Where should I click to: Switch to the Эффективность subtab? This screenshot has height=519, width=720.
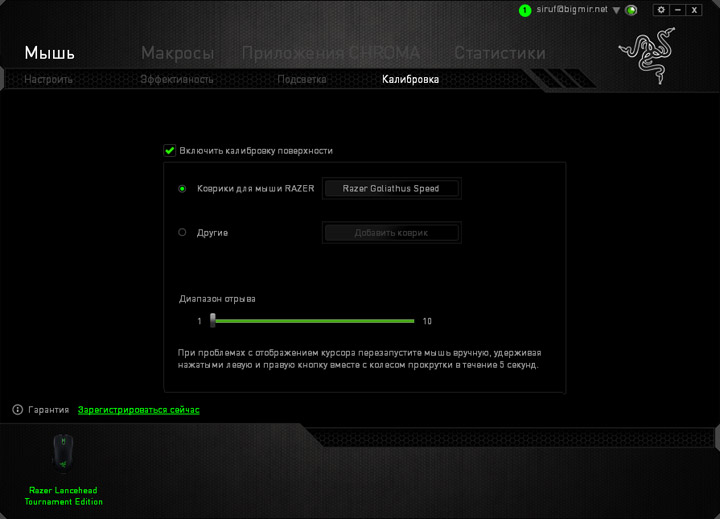coord(177,79)
